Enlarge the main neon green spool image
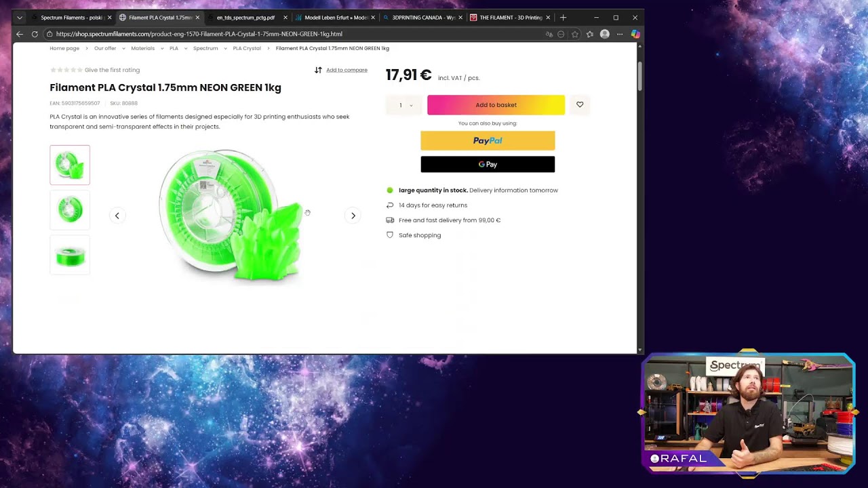 click(231, 215)
